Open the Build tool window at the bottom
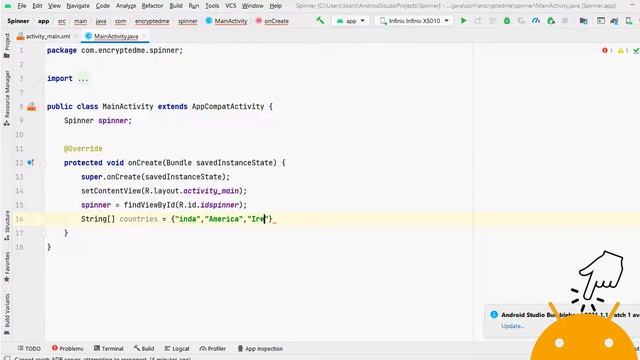This screenshot has width=640, height=360. tap(144, 349)
